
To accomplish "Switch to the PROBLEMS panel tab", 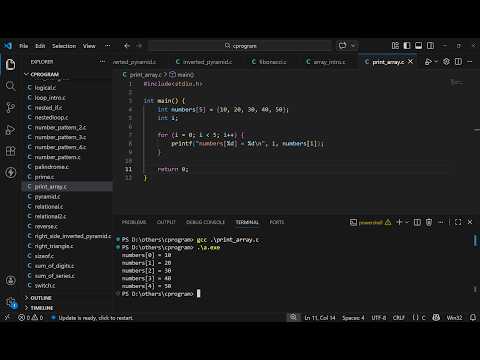I will coord(134,222).
